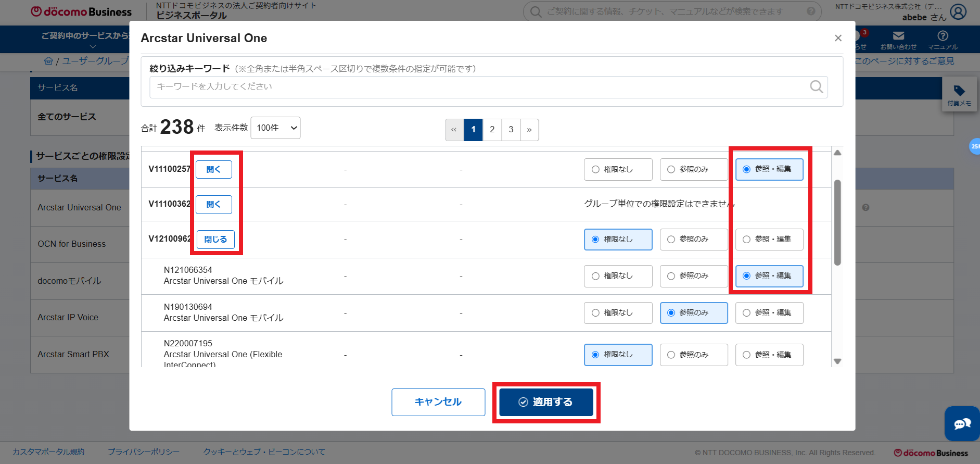
Task: Click the 適用する button
Action: [546, 402]
